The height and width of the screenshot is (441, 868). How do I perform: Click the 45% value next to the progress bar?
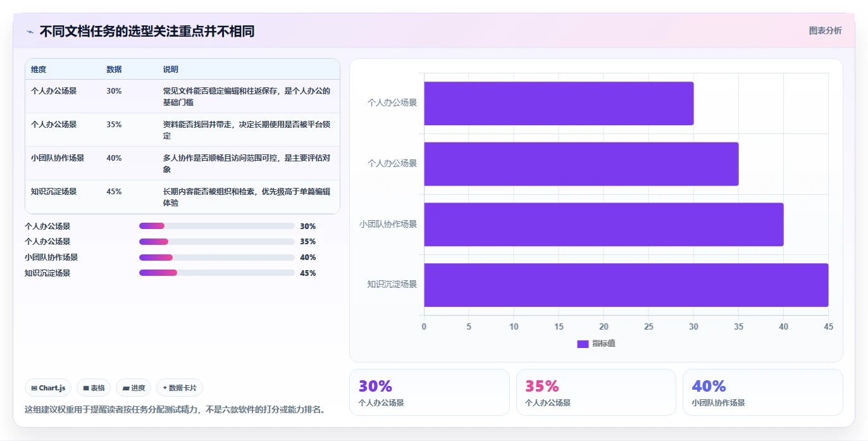tap(308, 273)
